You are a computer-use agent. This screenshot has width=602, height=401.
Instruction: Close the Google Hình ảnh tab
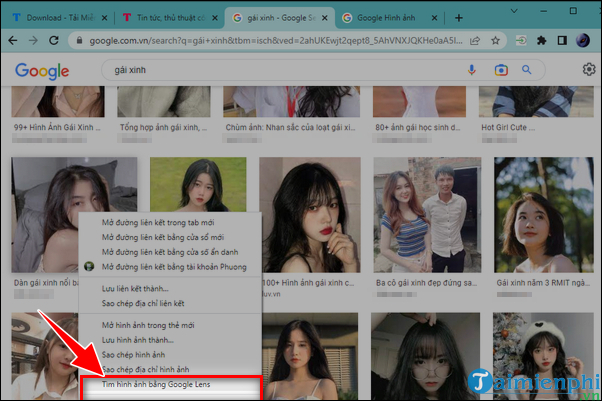434,18
